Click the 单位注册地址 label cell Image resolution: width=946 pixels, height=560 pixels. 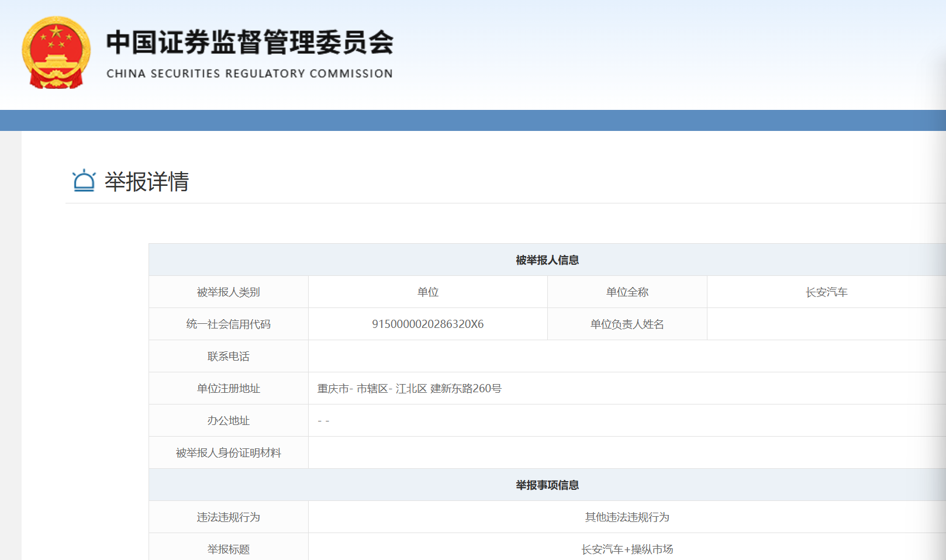pyautogui.click(x=229, y=388)
